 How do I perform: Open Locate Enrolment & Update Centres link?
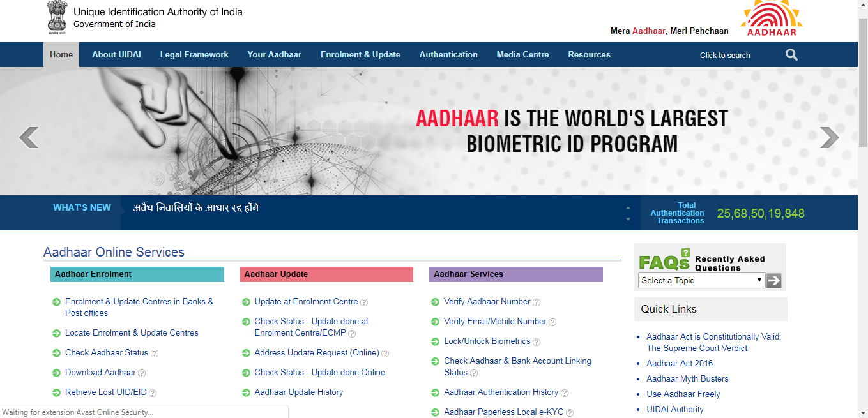[132, 332]
